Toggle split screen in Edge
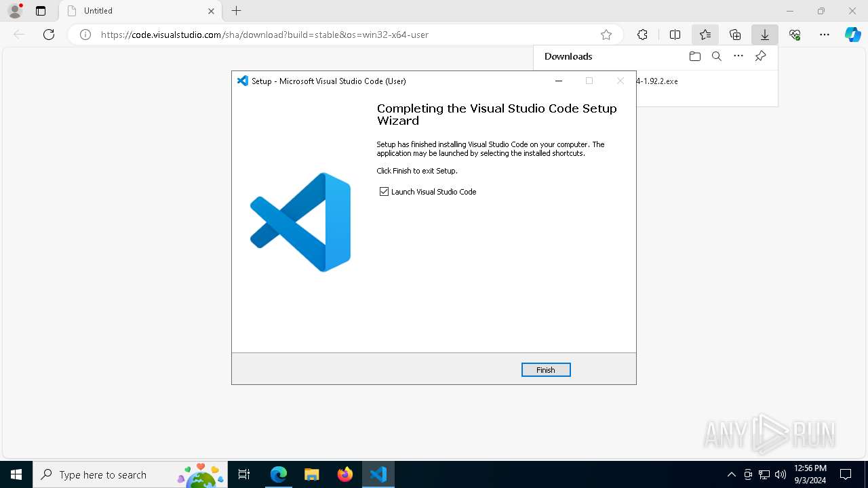Viewport: 868px width, 488px height. tap(675, 35)
